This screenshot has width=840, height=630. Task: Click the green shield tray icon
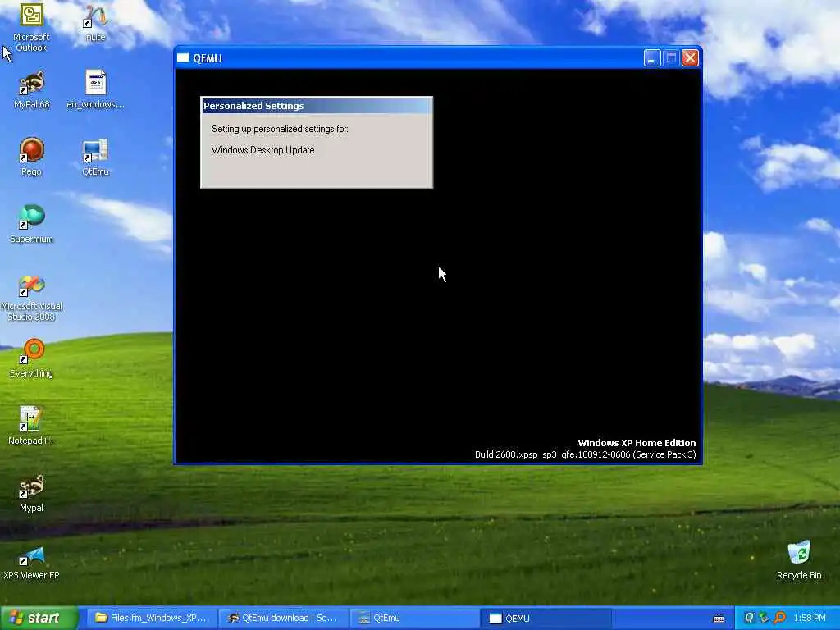pyautogui.click(x=764, y=619)
